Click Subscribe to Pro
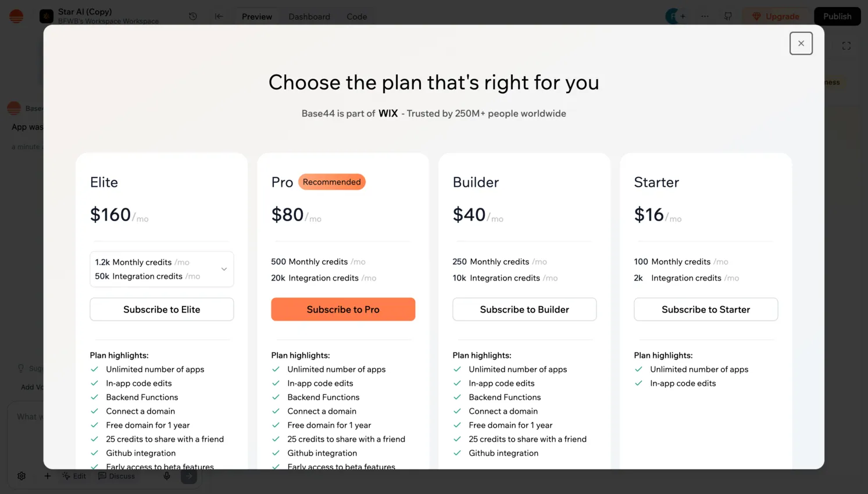 (343, 309)
